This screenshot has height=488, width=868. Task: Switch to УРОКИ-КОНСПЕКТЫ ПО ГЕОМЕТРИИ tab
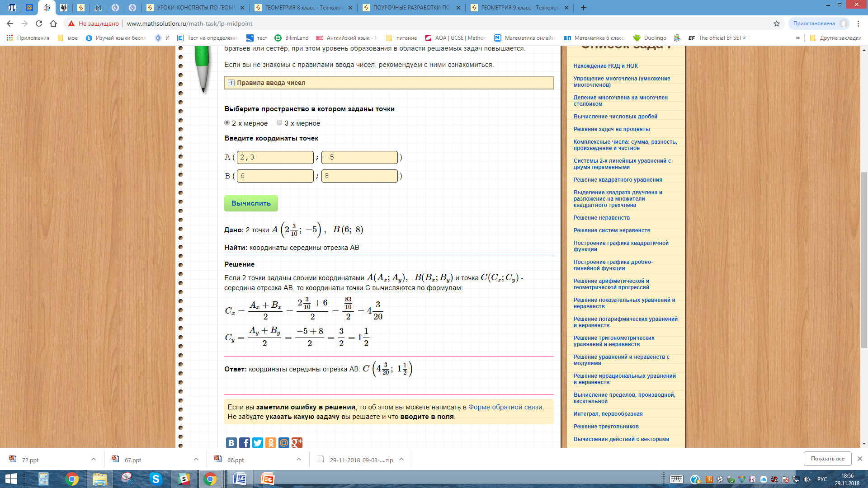[x=195, y=8]
